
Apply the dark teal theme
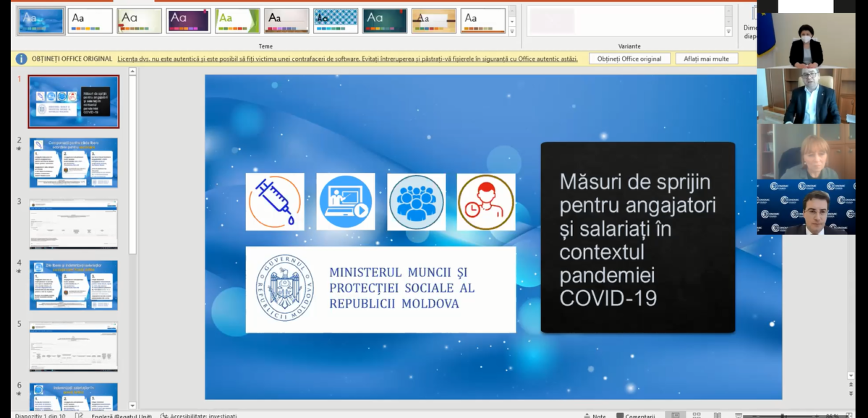click(x=385, y=21)
